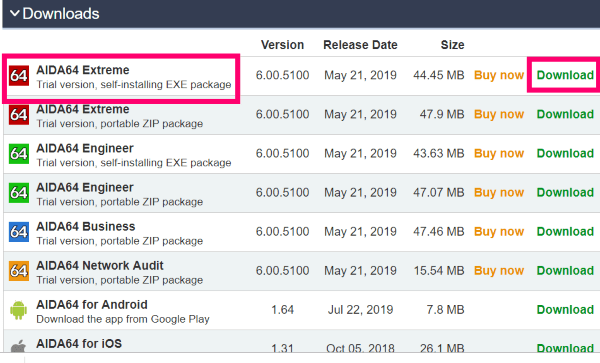The height and width of the screenshot is (363, 600).
Task: Download AIDA64 Extreme self-installing EXE
Action: pos(565,75)
